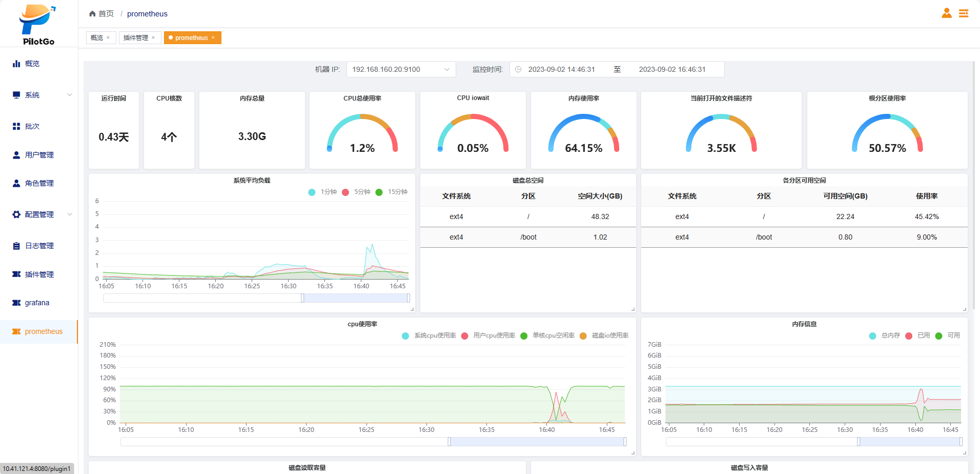Open the hamburger menu icon at top right
The image size is (980, 474).
pyautogui.click(x=964, y=13)
